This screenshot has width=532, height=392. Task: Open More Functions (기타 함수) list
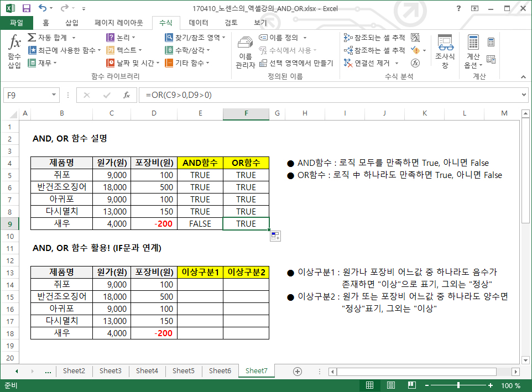tap(187, 62)
